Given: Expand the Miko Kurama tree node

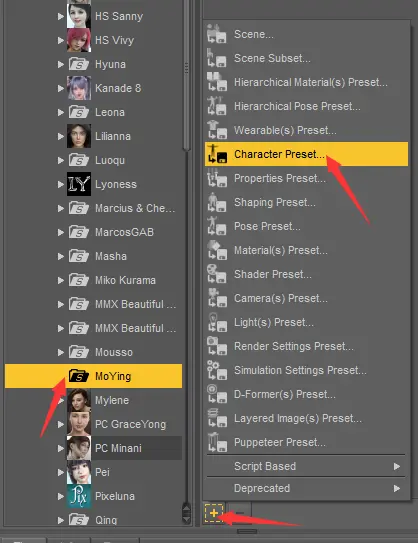Looking at the screenshot, I should [61, 280].
